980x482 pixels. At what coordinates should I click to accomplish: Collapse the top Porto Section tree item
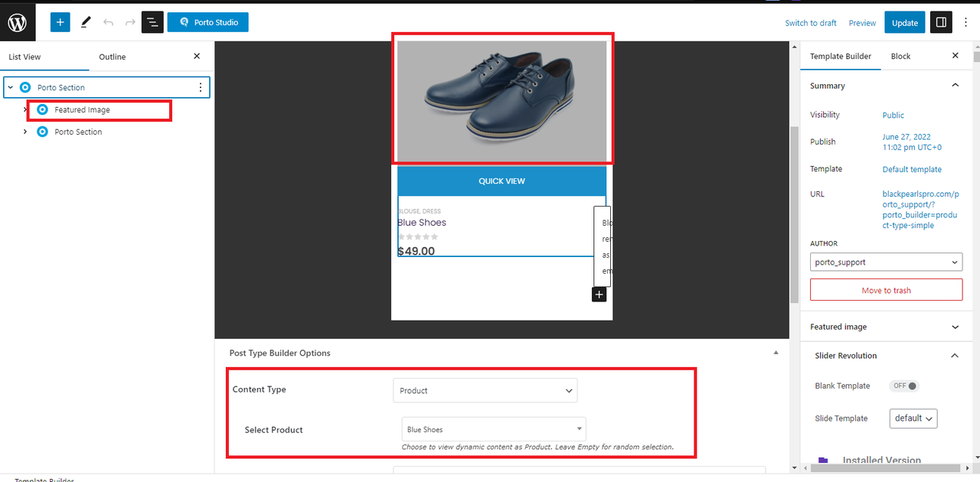point(11,87)
